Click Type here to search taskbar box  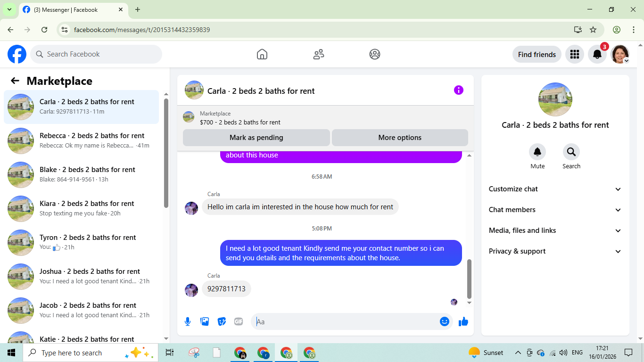[x=90, y=353]
